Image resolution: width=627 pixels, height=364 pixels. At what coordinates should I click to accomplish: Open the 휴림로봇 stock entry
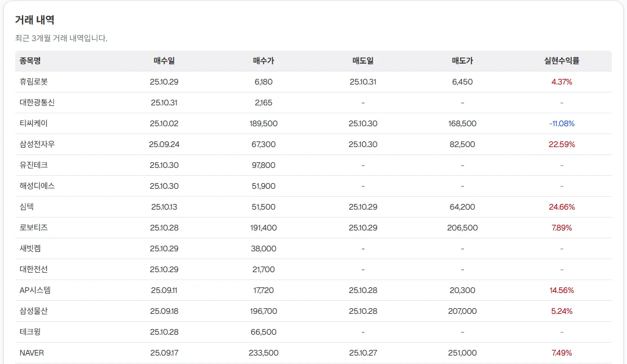[x=34, y=82]
